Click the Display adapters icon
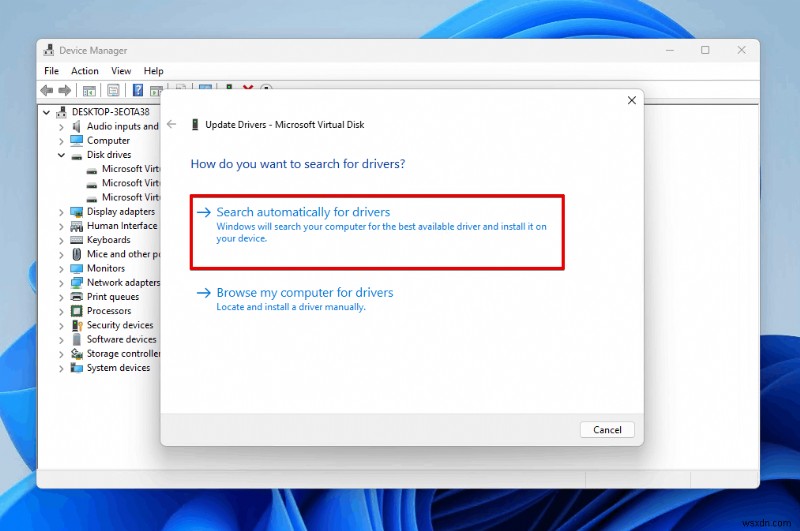This screenshot has height=531, width=800. pos(77,212)
